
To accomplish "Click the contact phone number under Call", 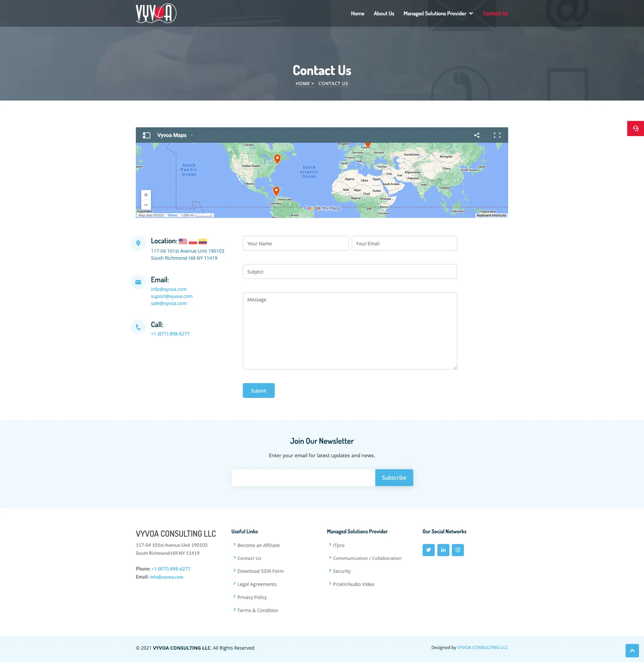I will [170, 334].
